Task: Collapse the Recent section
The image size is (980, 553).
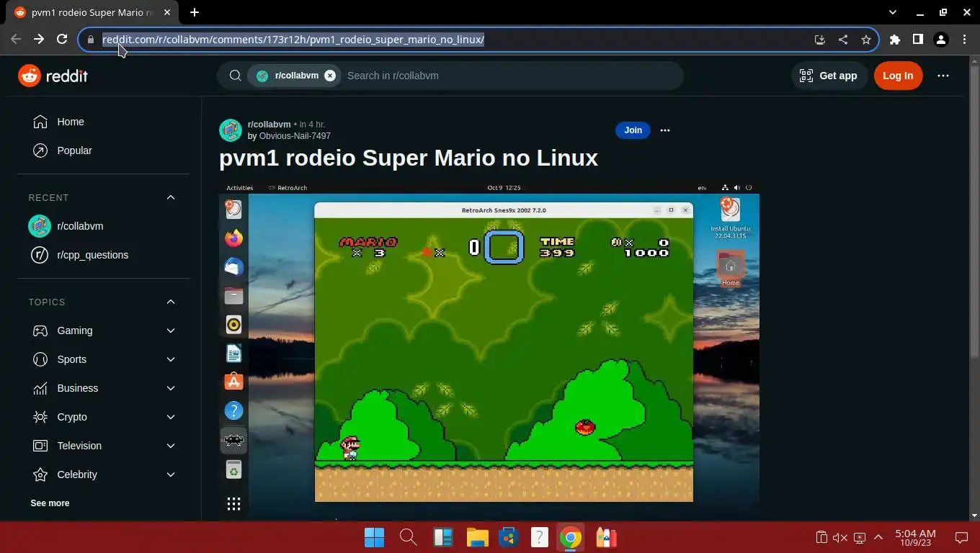Action: 171,197
